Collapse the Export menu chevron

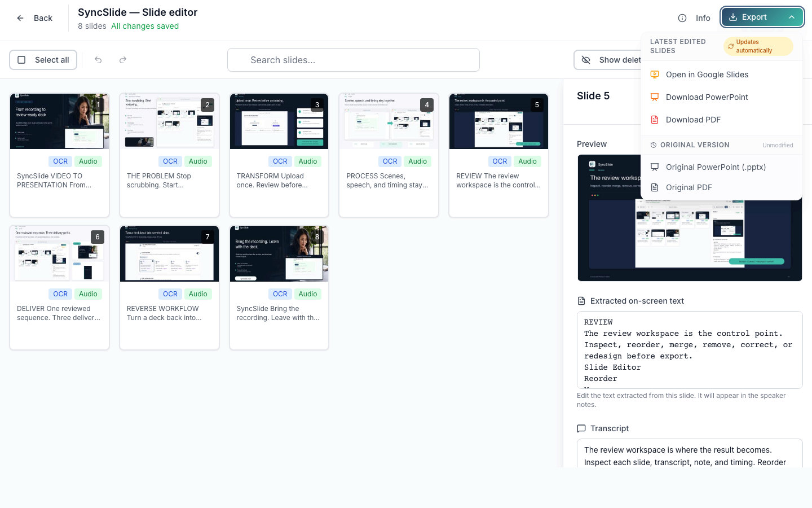pos(792,17)
